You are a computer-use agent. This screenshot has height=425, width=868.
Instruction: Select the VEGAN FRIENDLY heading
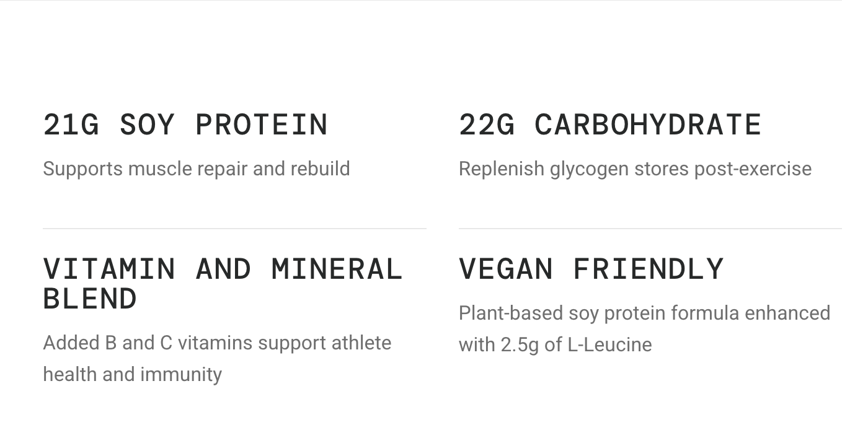[591, 269]
